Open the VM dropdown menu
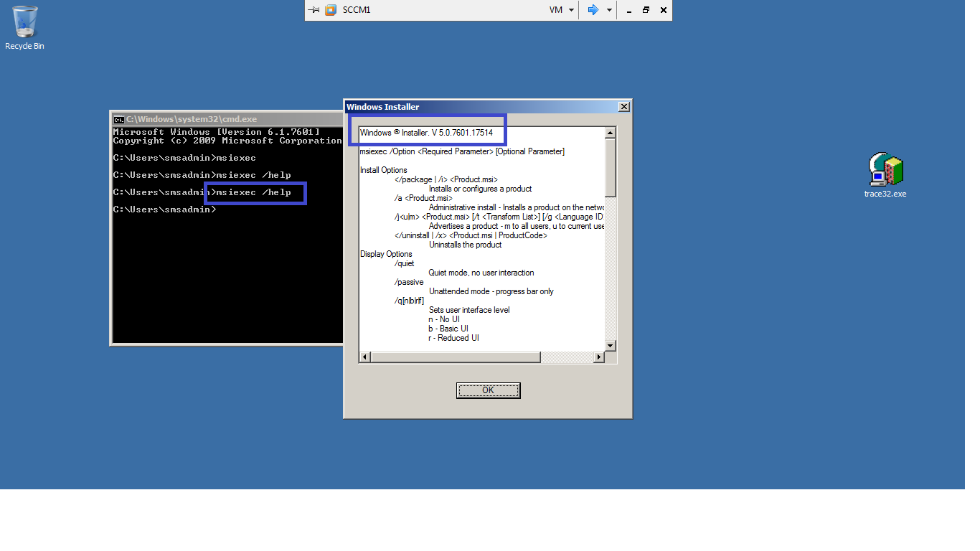 point(562,10)
